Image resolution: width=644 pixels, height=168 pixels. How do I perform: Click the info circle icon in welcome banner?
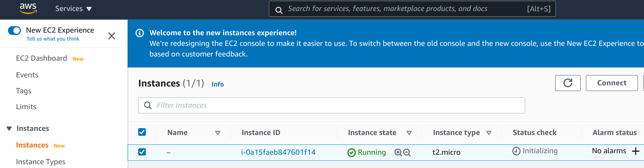[140, 33]
